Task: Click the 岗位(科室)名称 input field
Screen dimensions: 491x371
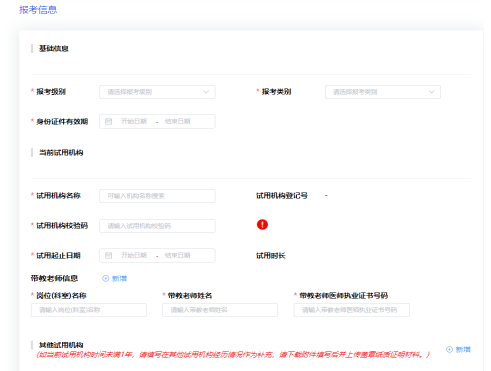Action: (x=89, y=310)
